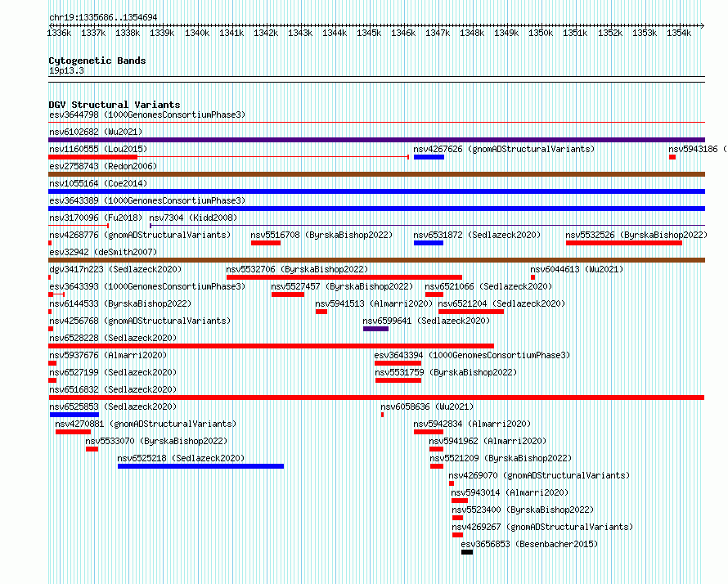Open dgv3417n223 (Sedlazeck2020) variant
Viewport: 728px width, 584px height.
(x=115, y=269)
